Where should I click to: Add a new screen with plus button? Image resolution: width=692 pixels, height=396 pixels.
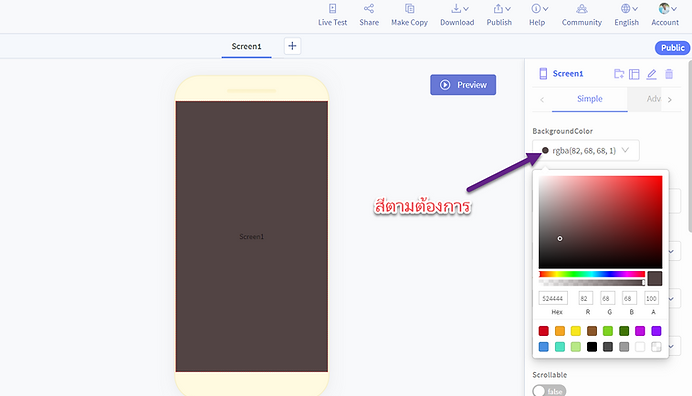click(292, 46)
